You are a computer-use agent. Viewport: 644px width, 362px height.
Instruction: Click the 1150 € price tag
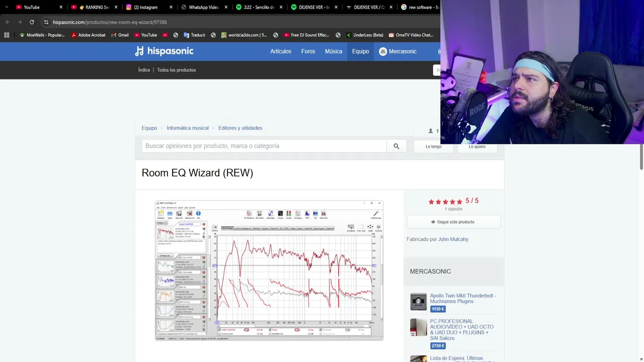[438, 309]
